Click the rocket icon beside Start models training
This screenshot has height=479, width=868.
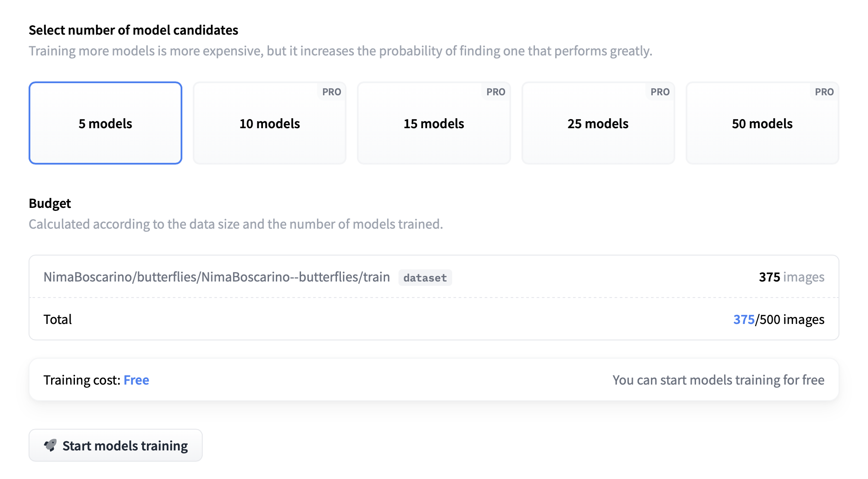[x=51, y=445]
